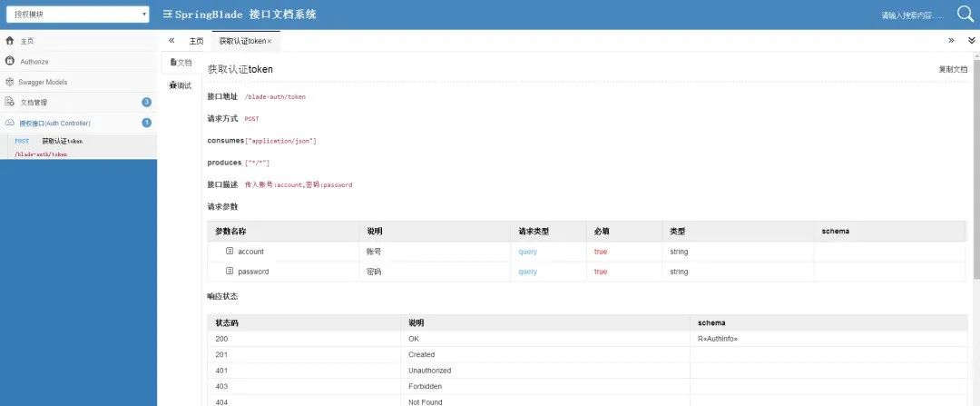Viewport: 980px width, 406px height.
Task: Open the module selection dropdown
Action: click(x=77, y=14)
